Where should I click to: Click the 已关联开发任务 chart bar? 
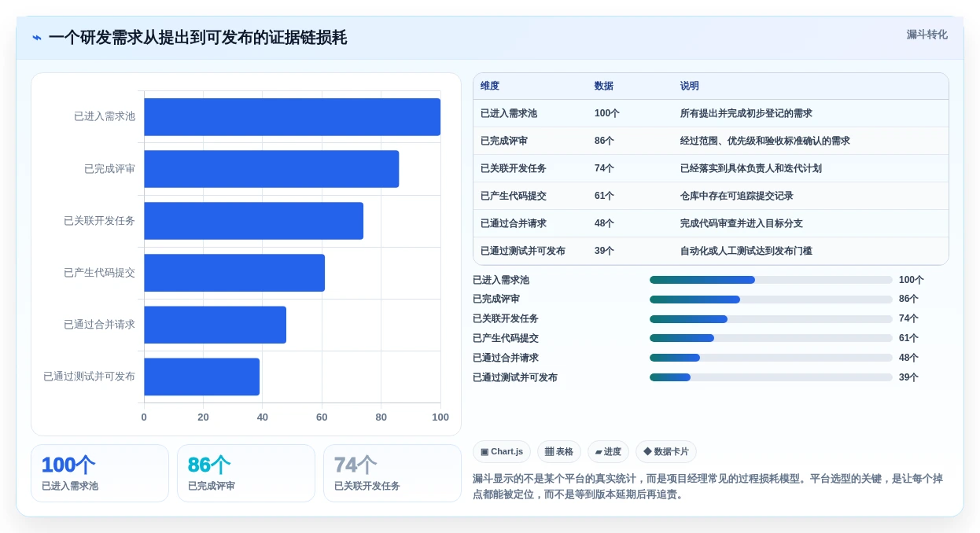253,221
